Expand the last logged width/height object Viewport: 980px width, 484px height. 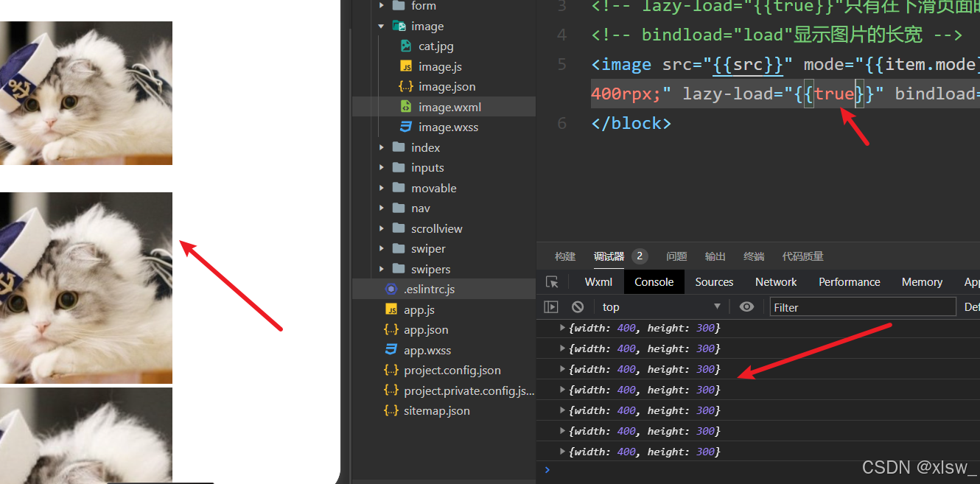click(564, 452)
